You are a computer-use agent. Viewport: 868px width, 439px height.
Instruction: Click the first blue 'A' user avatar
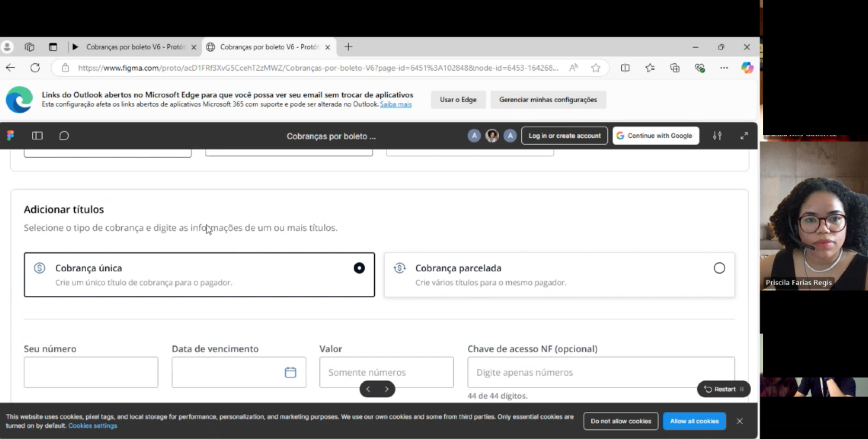point(474,136)
